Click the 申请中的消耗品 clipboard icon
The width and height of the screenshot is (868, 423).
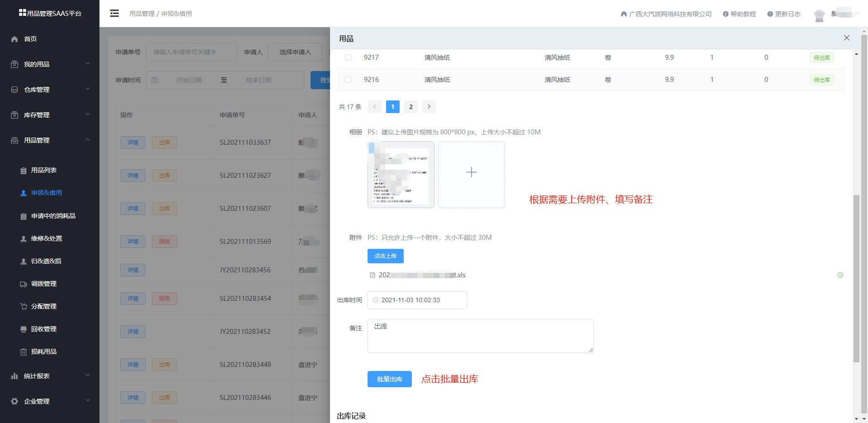24,216
